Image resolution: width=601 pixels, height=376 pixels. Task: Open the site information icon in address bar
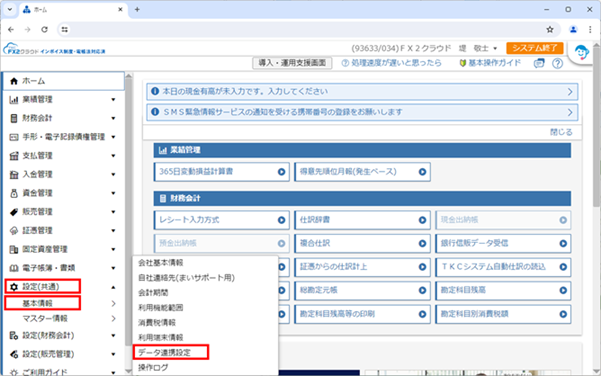click(x=64, y=30)
